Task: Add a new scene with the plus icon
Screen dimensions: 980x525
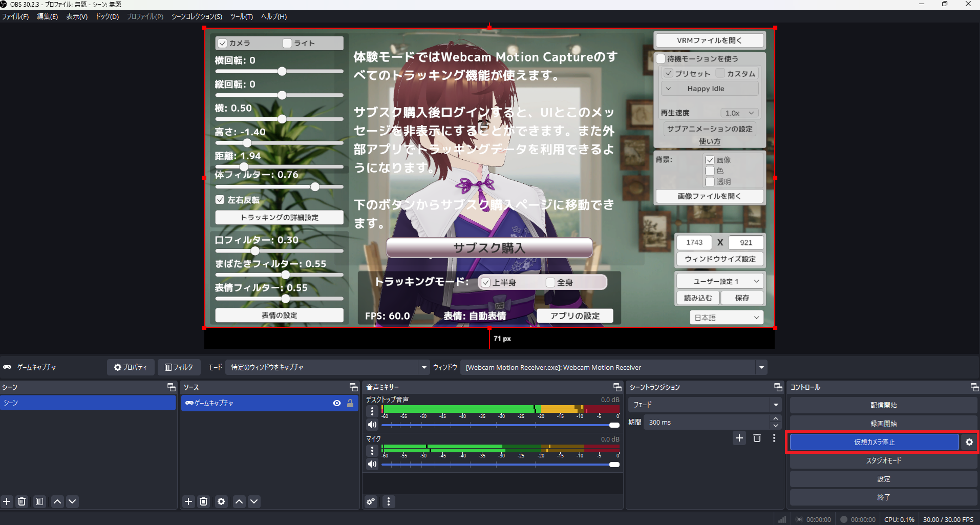Action: [7, 501]
